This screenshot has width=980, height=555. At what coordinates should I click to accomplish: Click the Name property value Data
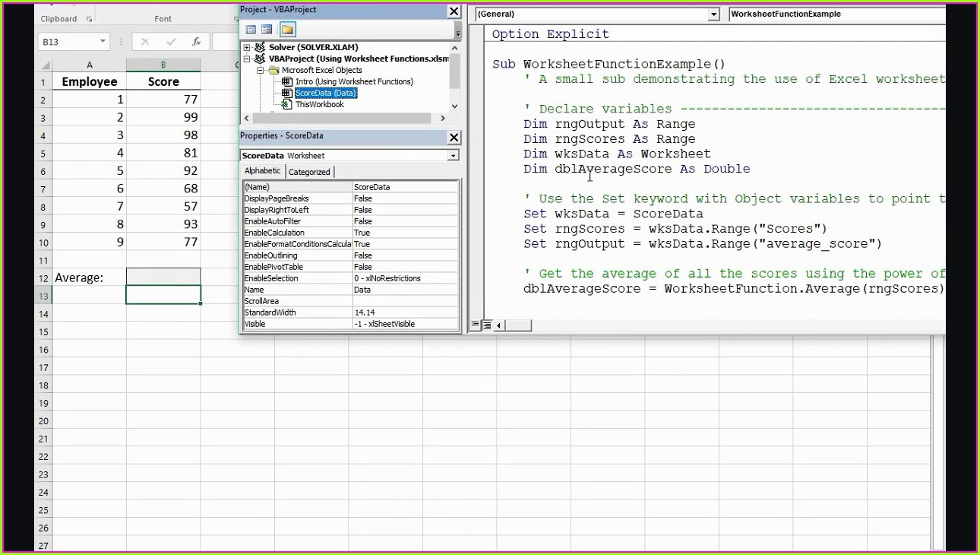pos(405,290)
